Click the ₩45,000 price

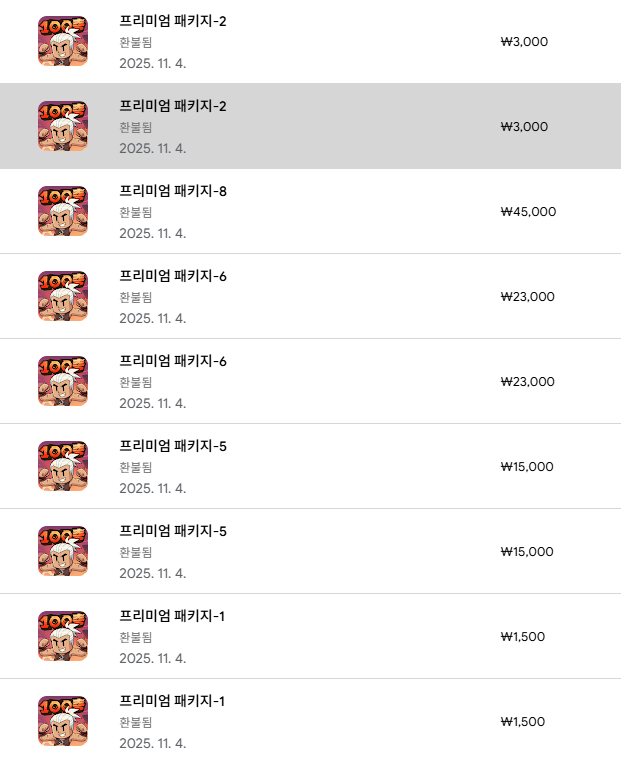click(528, 212)
